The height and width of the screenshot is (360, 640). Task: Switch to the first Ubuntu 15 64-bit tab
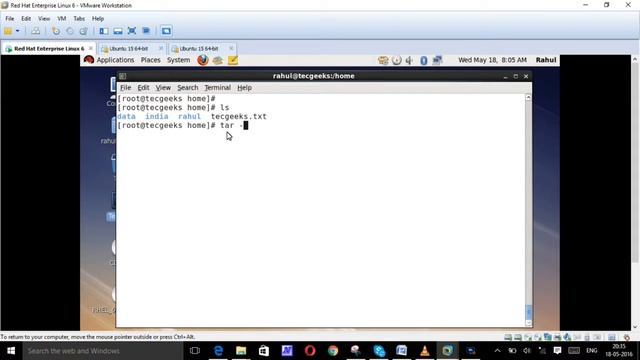click(129, 49)
